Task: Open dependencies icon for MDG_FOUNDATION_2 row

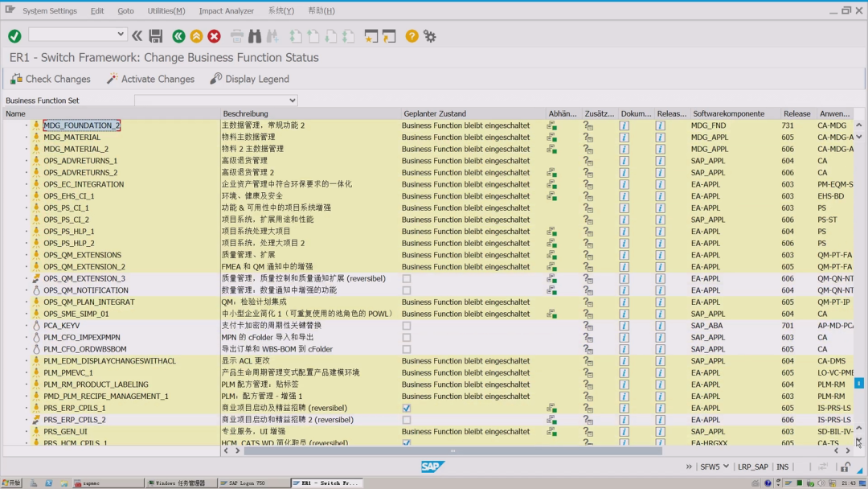Action: click(x=552, y=125)
